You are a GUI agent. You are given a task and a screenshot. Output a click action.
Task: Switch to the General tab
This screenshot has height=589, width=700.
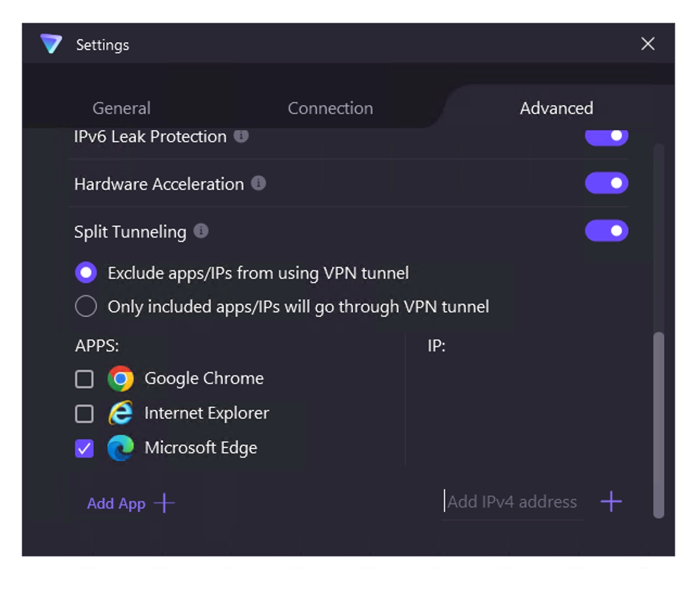(x=122, y=108)
